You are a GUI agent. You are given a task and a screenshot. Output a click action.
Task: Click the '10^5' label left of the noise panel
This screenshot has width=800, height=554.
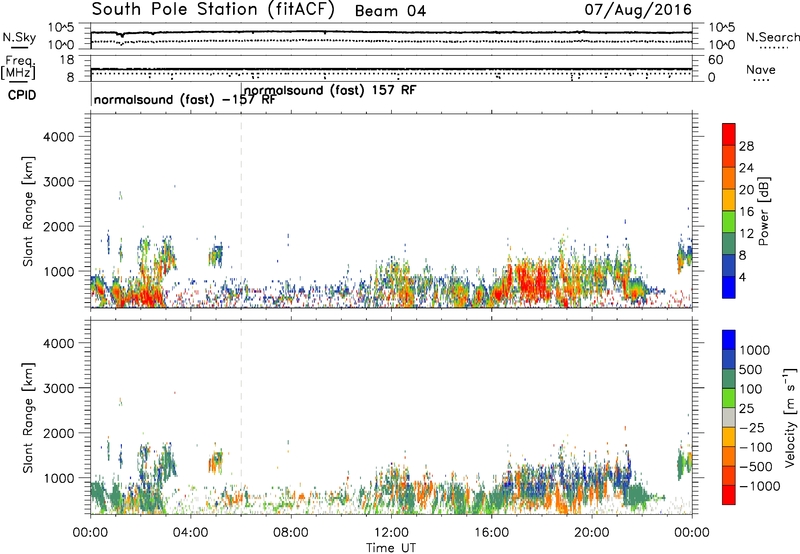[61, 28]
